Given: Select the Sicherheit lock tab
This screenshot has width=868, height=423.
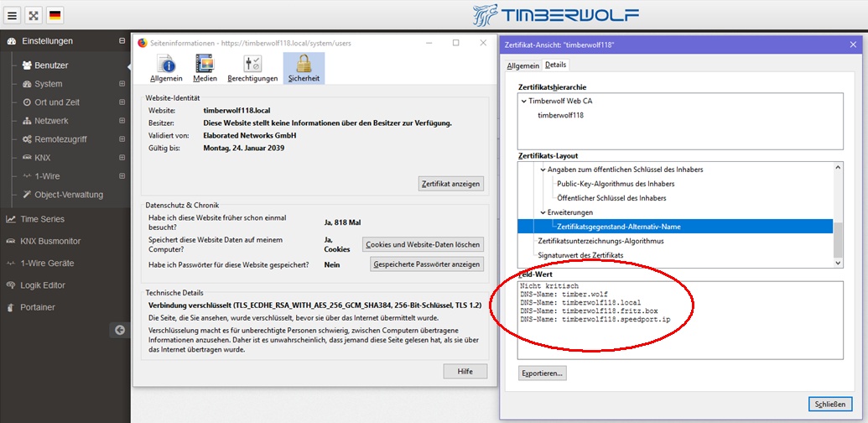Looking at the screenshot, I should tap(304, 68).
